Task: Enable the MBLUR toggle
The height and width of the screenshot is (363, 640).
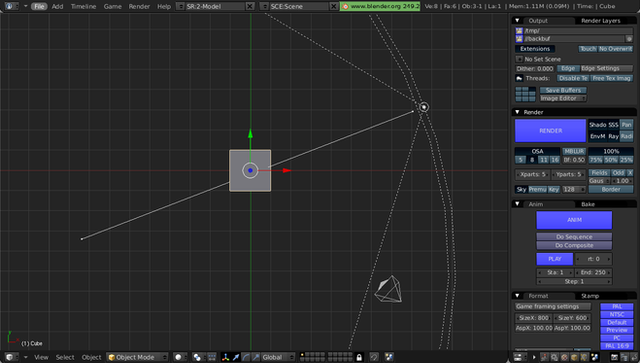Action: (574, 151)
